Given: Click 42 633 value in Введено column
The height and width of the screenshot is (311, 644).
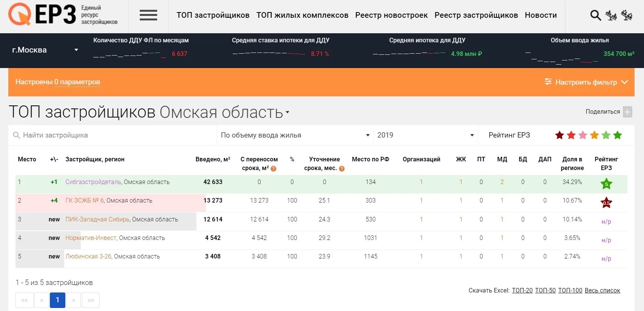Looking at the screenshot, I should tap(213, 182).
